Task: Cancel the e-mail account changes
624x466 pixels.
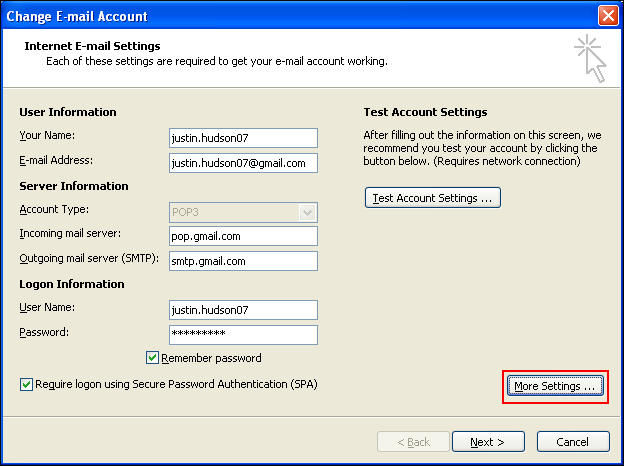Action: tap(573, 442)
